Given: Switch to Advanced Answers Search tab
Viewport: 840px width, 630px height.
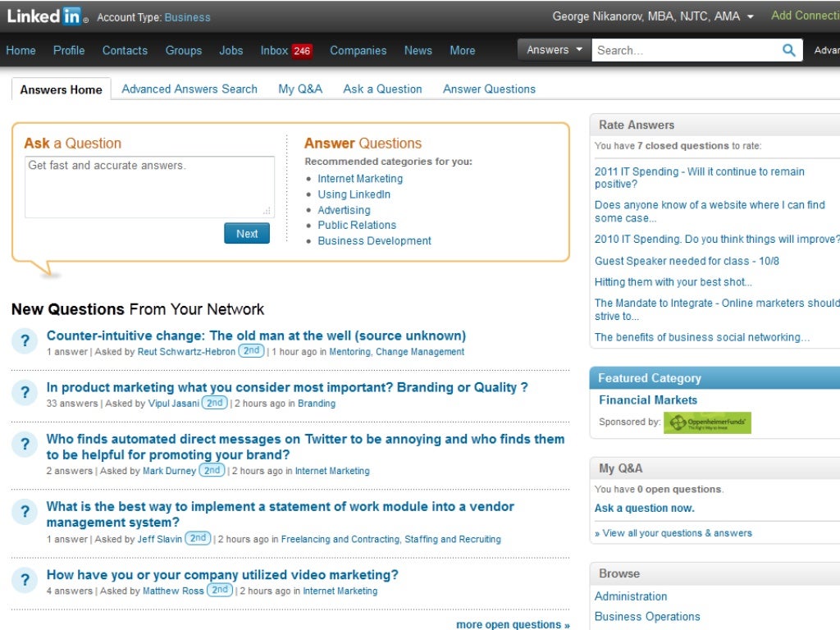Looking at the screenshot, I should [189, 89].
